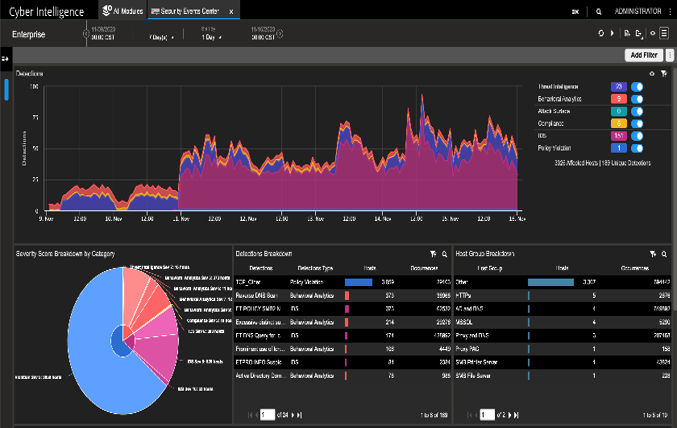Click filter icon in Detections chart panel
The height and width of the screenshot is (428, 677).
pyautogui.click(x=663, y=73)
